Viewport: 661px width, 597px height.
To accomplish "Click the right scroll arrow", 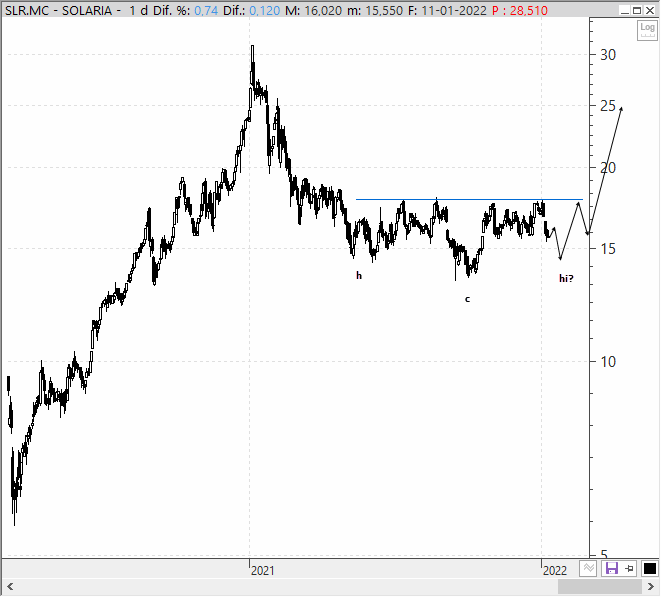I will click(x=650, y=586).
